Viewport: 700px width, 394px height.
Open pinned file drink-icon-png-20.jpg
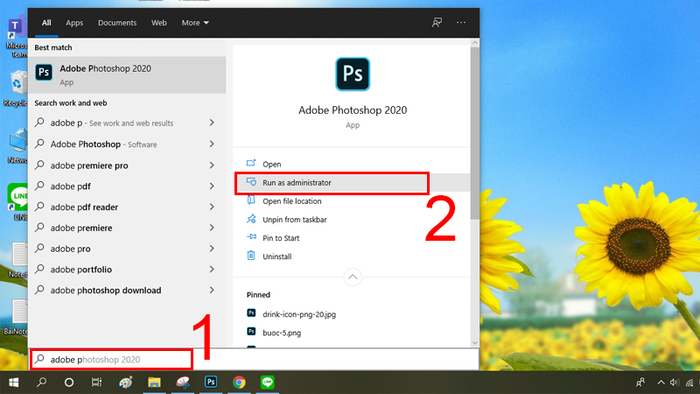(x=299, y=314)
